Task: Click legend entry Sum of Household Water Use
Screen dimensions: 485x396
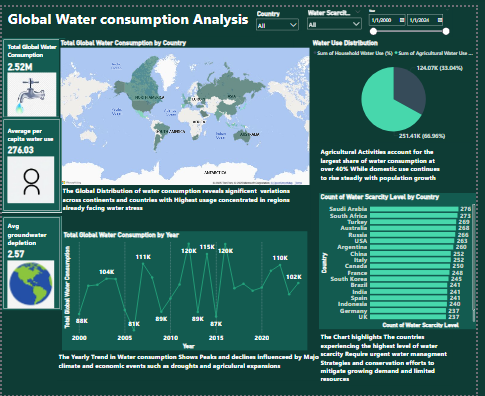Action: (x=354, y=53)
